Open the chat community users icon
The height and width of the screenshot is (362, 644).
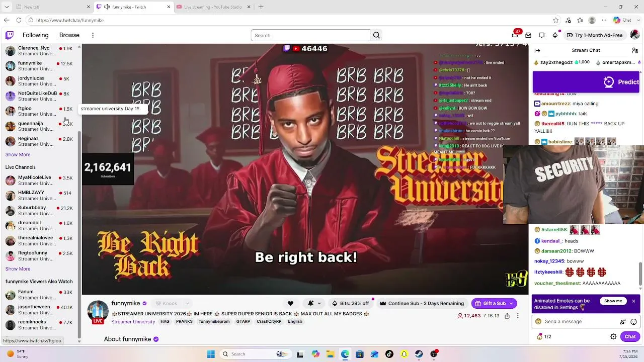pyautogui.click(x=634, y=50)
